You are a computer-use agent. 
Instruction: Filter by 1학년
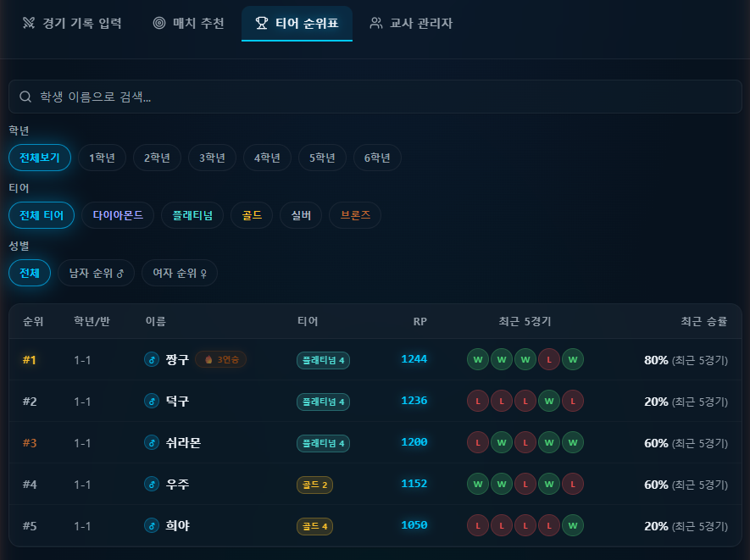(x=102, y=158)
